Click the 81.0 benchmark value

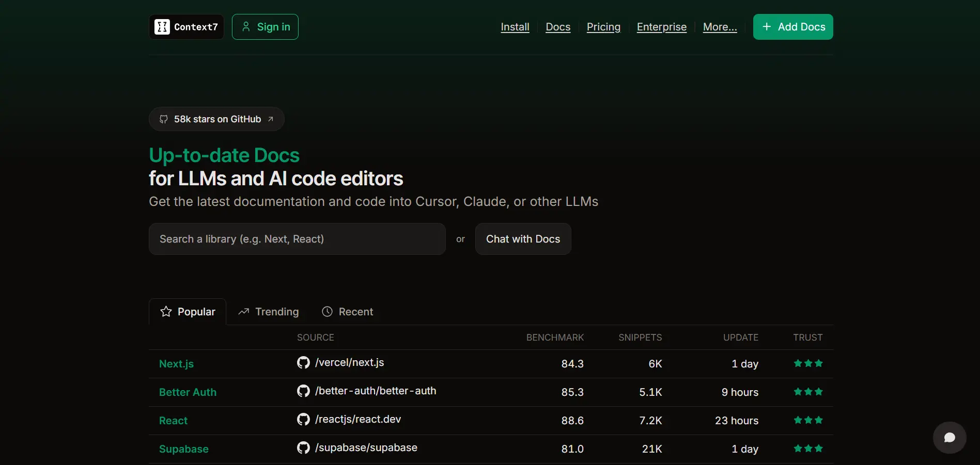pyautogui.click(x=572, y=449)
